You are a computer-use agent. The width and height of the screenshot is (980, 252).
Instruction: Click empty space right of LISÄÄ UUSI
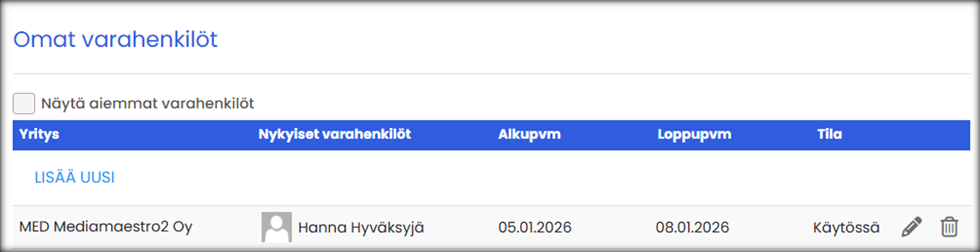point(500,178)
